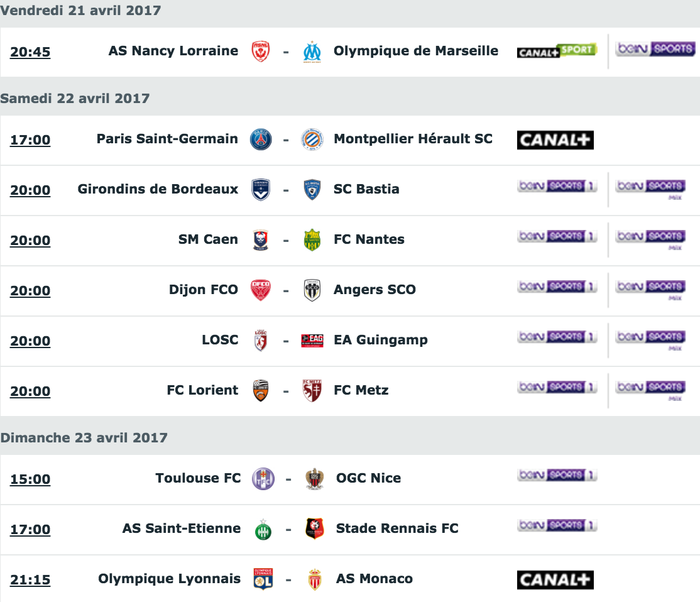The height and width of the screenshot is (602, 700).
Task: Click beIN Sports Max logo on Lorient row
Action: coord(651,390)
